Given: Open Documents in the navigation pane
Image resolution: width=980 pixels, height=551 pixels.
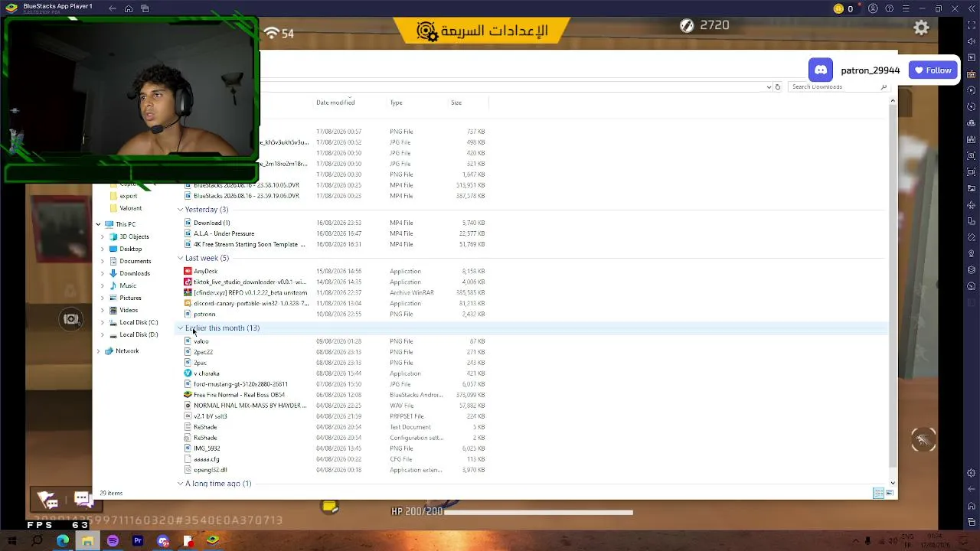Looking at the screenshot, I should pyautogui.click(x=135, y=261).
